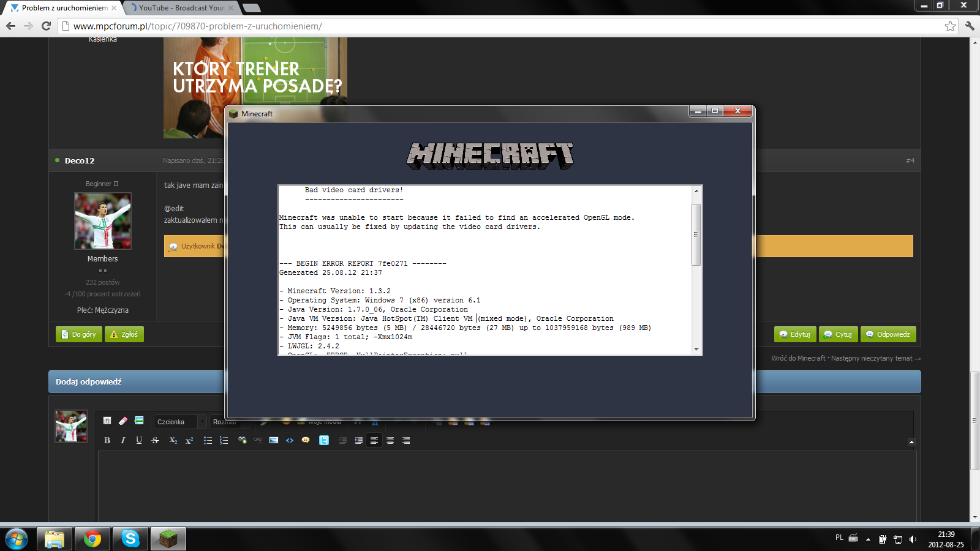Click inside the reply text area
The width and height of the screenshot is (980, 551).
point(507,486)
